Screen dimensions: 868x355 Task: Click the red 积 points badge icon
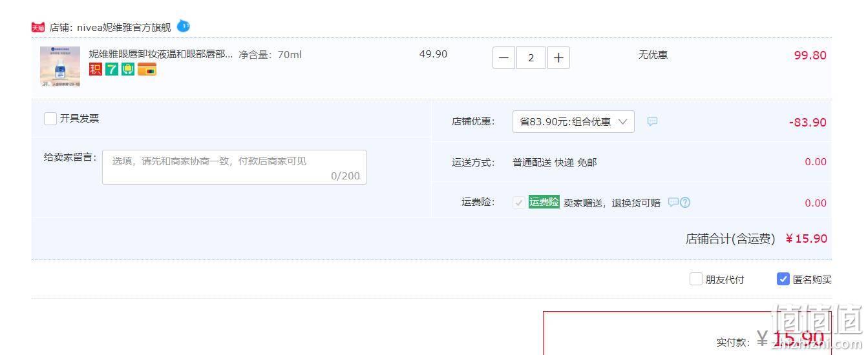point(96,69)
